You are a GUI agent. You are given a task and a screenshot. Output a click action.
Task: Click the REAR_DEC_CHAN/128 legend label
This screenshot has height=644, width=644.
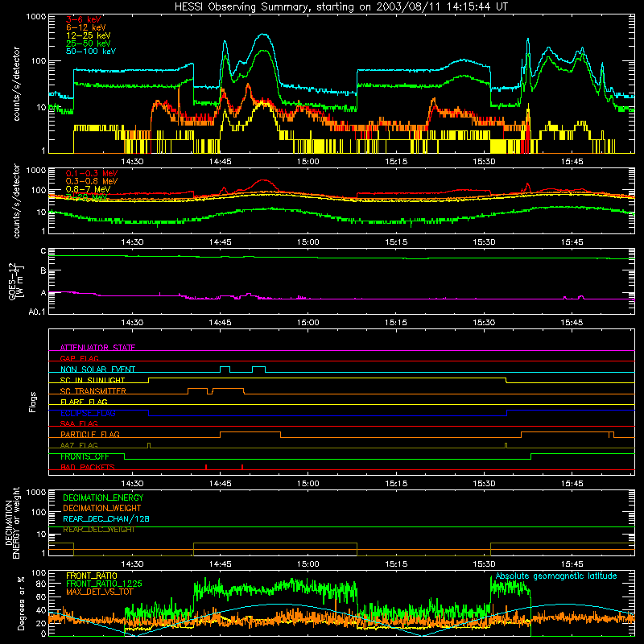pos(106,519)
